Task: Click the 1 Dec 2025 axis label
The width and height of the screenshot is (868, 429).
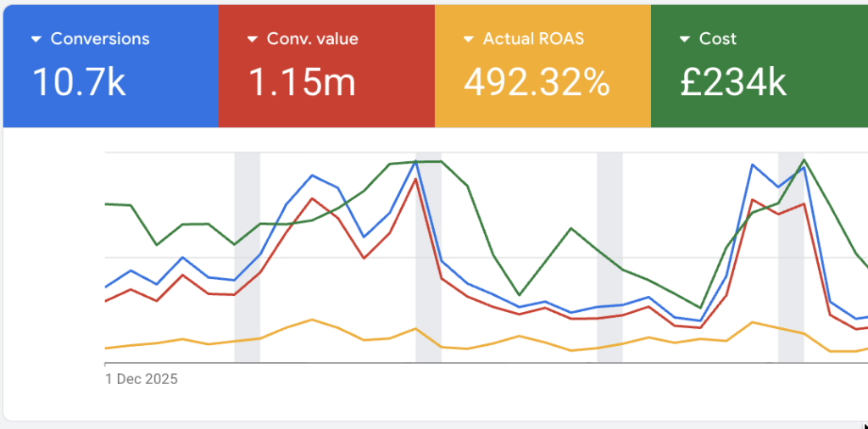Action: [x=142, y=379]
